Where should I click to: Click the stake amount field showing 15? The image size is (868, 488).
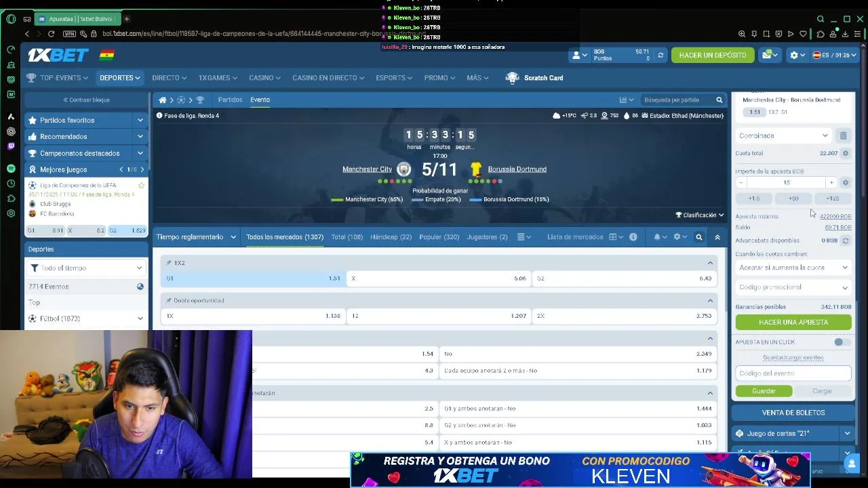point(786,182)
